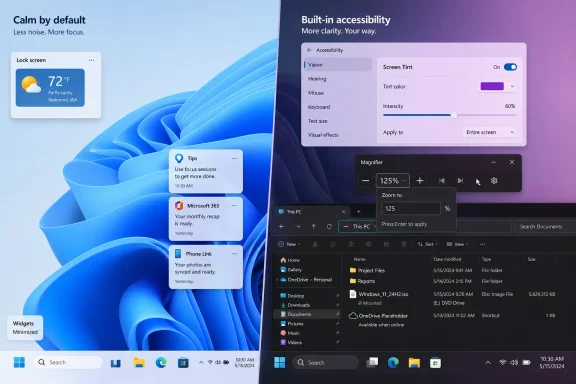This screenshot has height=384, width=576.
Task: Expand the Tint color dropdown arrow
Action: (512, 86)
